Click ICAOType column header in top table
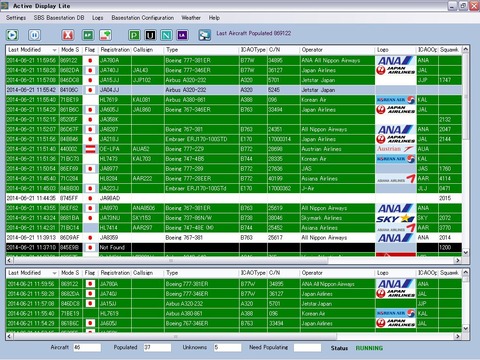480x360 pixels. click(253, 50)
